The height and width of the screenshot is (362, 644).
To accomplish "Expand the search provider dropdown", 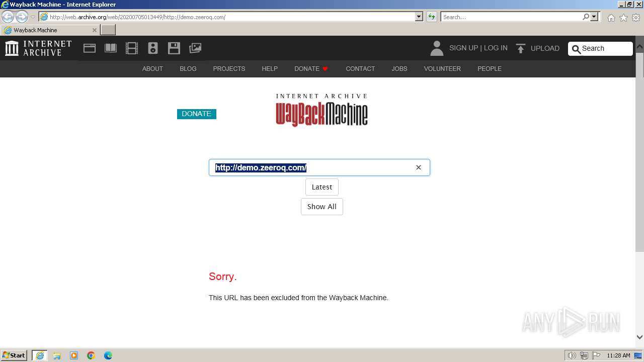I will (x=595, y=17).
